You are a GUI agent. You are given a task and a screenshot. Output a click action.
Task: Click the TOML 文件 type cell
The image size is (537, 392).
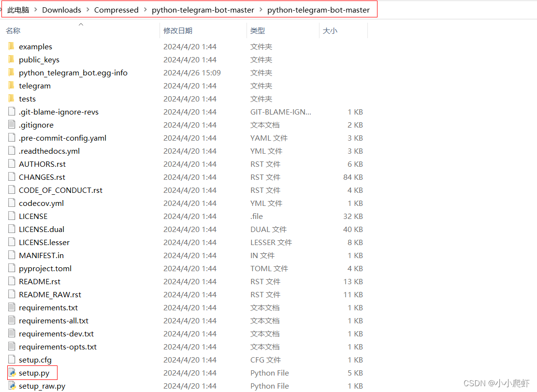coord(269,268)
